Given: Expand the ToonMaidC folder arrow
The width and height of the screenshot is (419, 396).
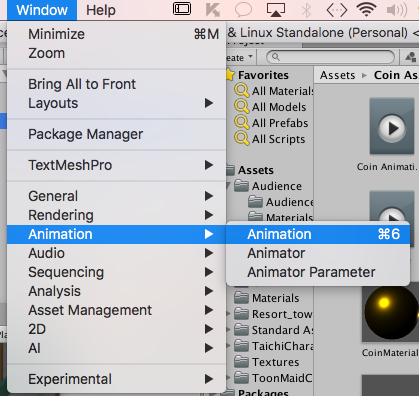Looking at the screenshot, I should 229,378.
